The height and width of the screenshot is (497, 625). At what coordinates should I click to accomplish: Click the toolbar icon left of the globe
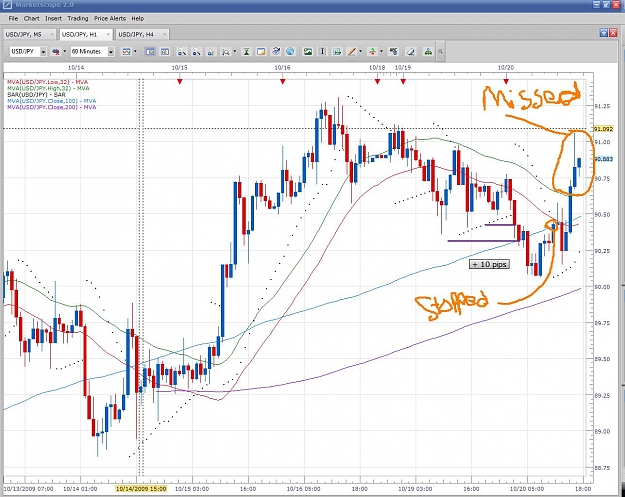(x=275, y=52)
